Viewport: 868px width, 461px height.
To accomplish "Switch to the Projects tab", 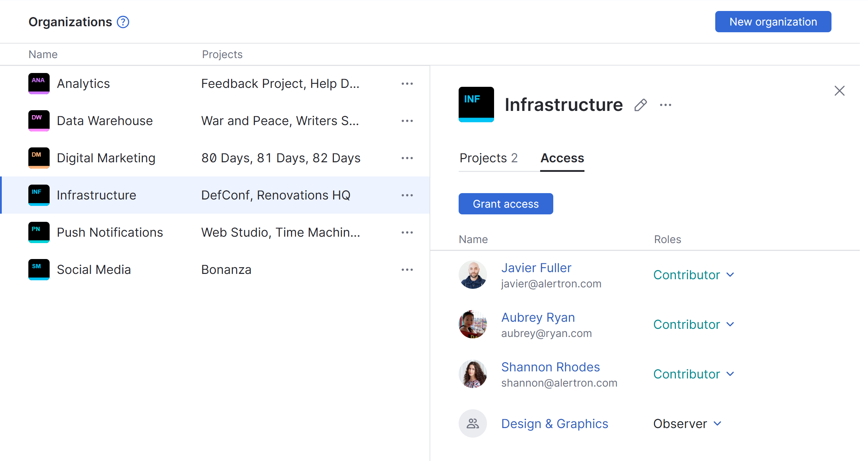I will coord(488,158).
